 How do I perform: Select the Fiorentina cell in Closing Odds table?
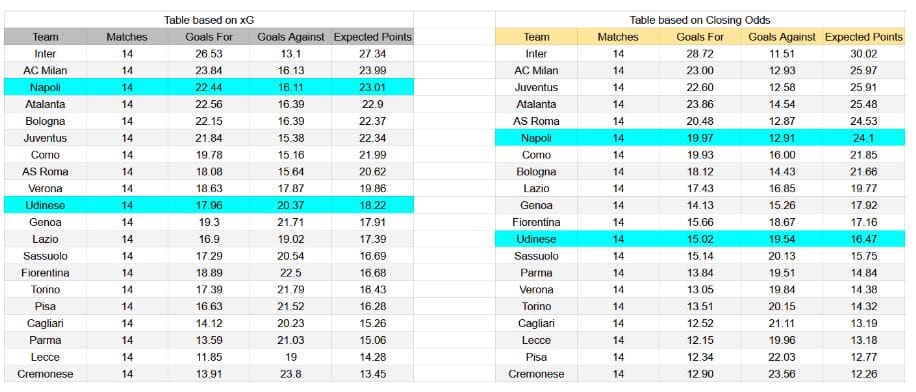tap(536, 223)
